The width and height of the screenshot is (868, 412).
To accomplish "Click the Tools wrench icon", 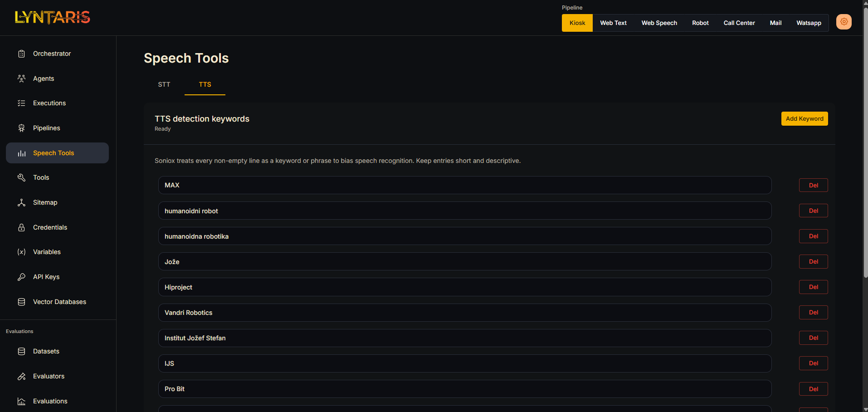I will (21, 177).
